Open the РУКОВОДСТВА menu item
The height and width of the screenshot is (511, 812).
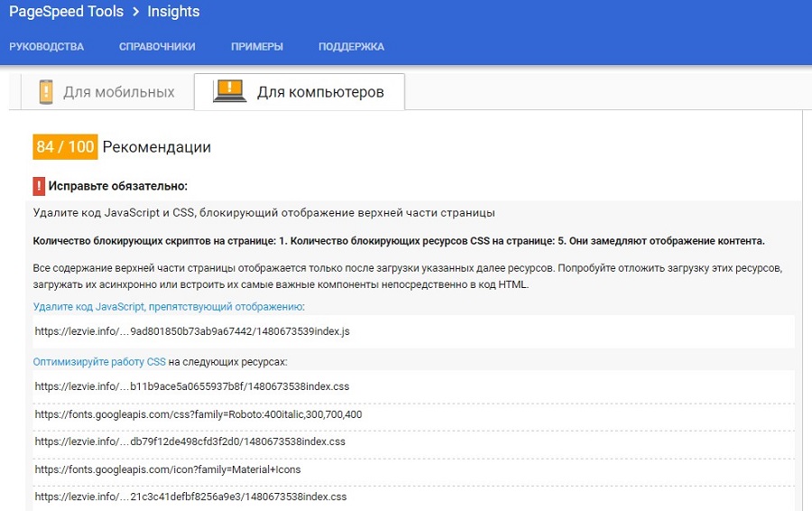click(47, 47)
